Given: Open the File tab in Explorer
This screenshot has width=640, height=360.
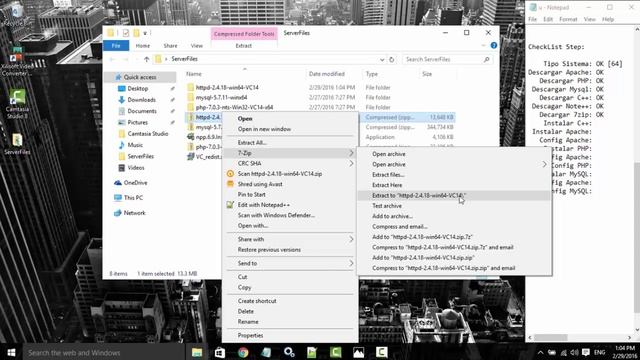Looking at the screenshot, I should pos(116,46).
